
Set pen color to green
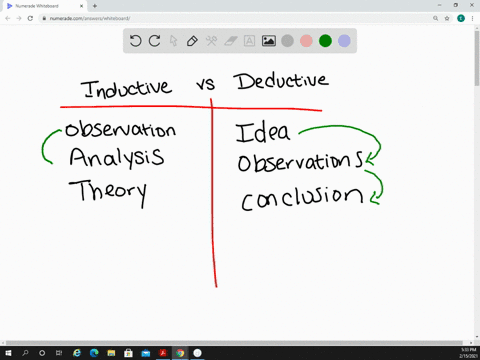tap(325, 41)
